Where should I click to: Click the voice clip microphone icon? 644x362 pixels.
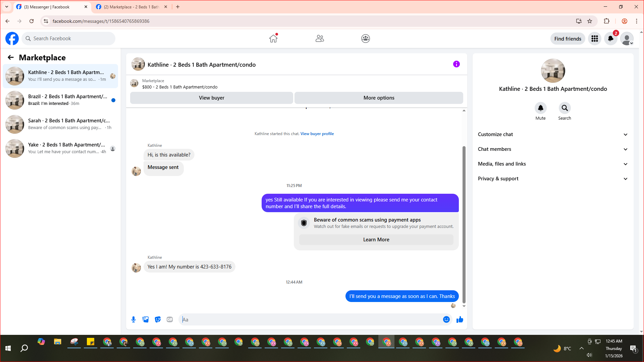pyautogui.click(x=133, y=319)
